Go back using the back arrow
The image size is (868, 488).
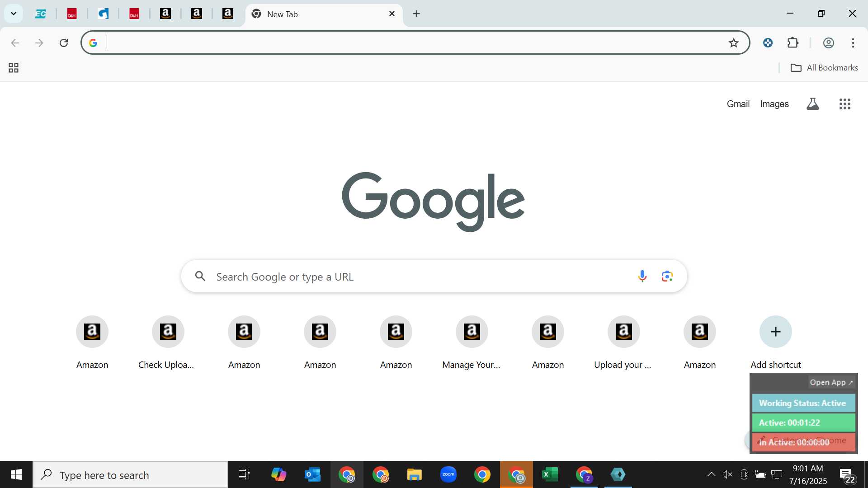(15, 43)
